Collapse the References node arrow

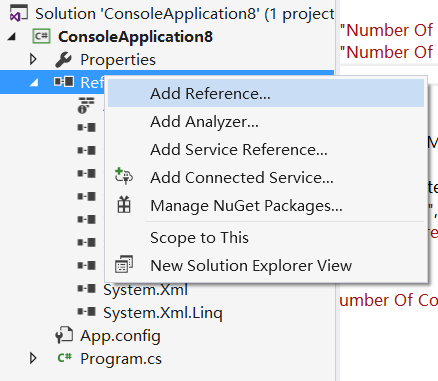click(x=34, y=82)
